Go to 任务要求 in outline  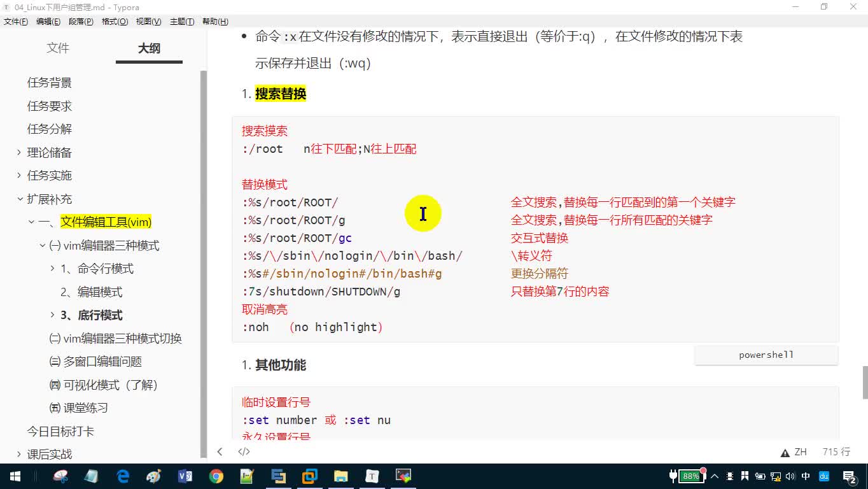point(50,106)
